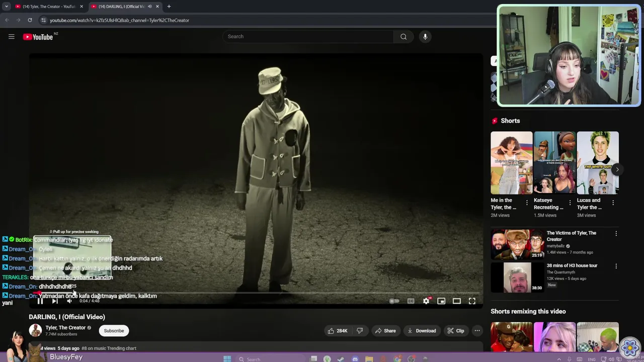Open Windows Start menu

click(227, 359)
